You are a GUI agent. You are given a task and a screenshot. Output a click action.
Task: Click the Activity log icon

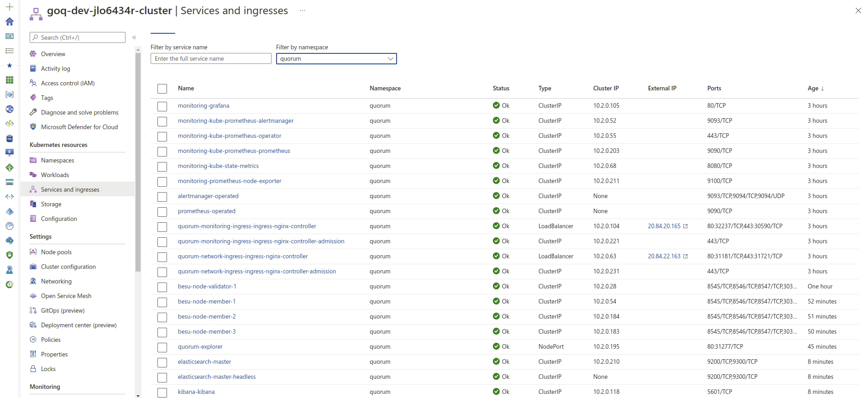click(33, 68)
